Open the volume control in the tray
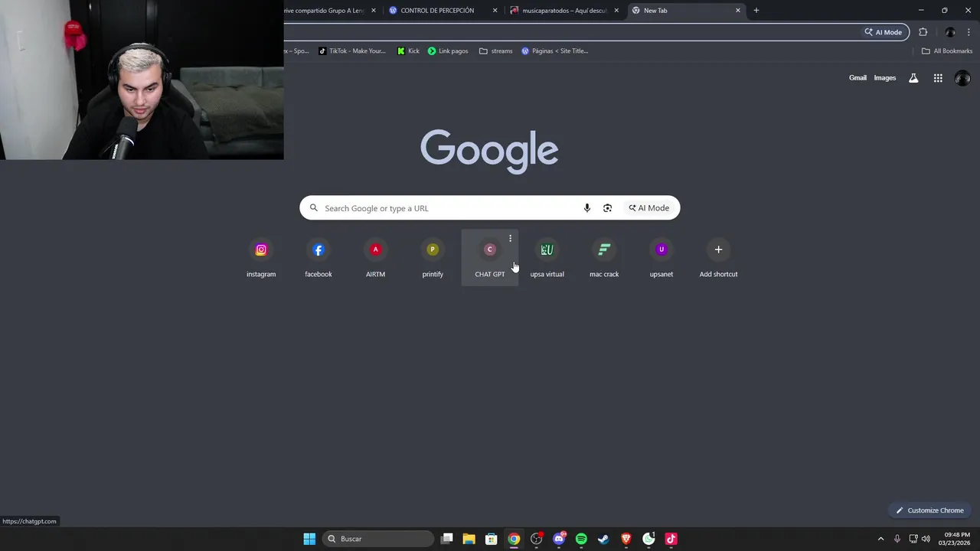The width and height of the screenshot is (980, 551). pos(926,539)
